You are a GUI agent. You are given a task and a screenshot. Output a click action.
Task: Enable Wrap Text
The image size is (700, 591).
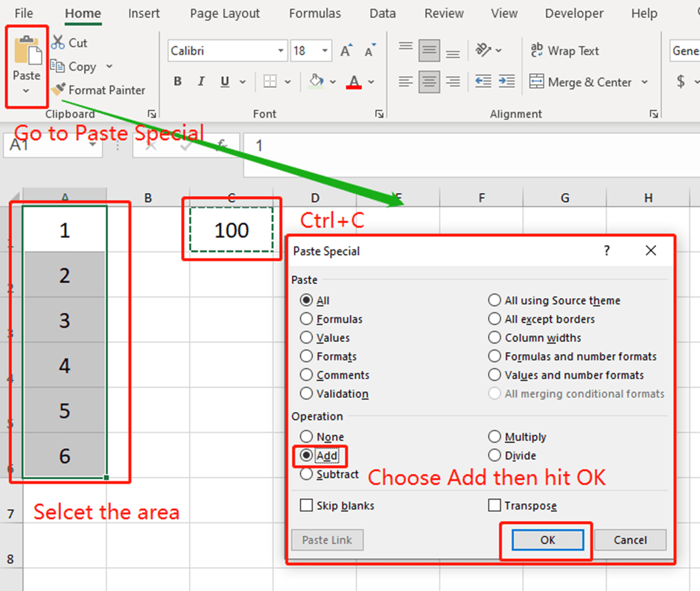tap(564, 51)
